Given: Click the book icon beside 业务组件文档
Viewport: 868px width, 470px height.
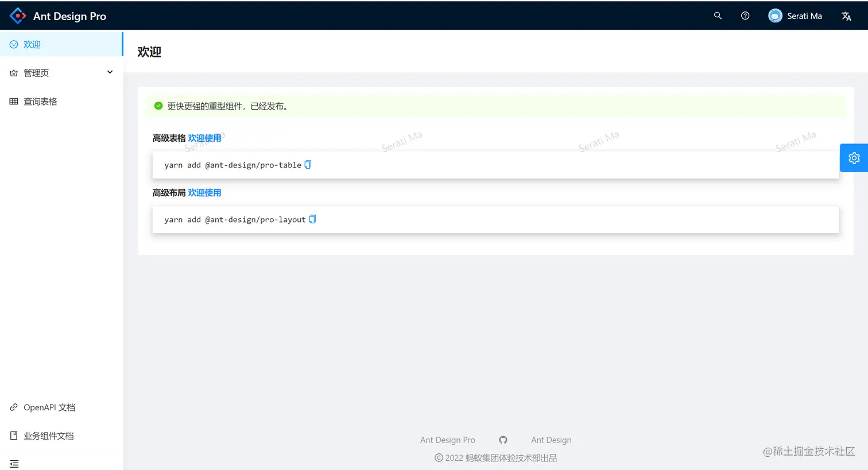Looking at the screenshot, I should click(14, 436).
